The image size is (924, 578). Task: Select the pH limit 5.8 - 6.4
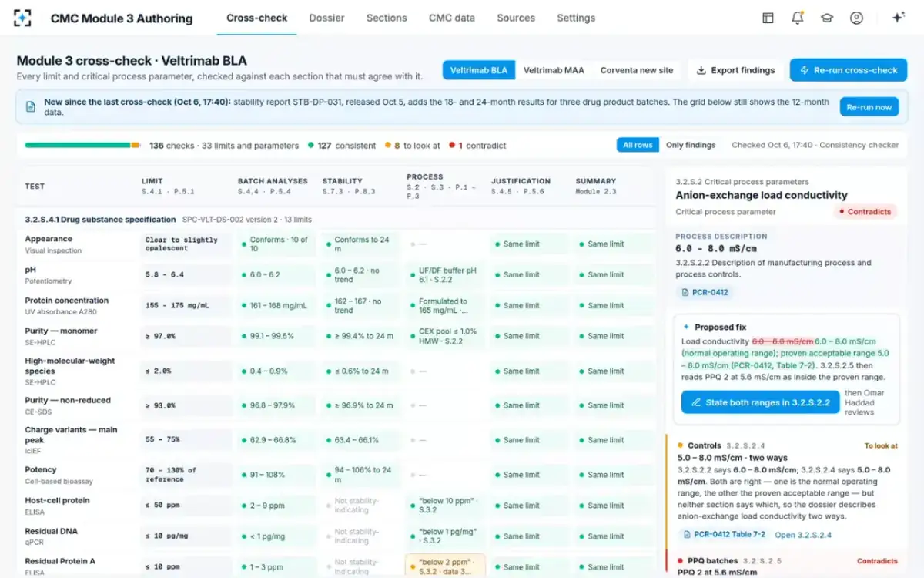pos(186,274)
